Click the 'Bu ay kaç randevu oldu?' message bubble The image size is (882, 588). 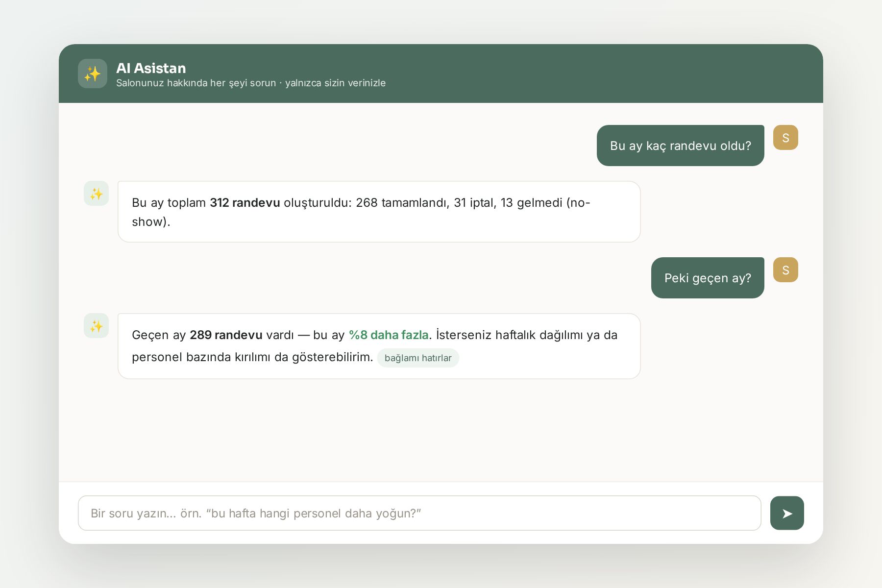pos(680,146)
